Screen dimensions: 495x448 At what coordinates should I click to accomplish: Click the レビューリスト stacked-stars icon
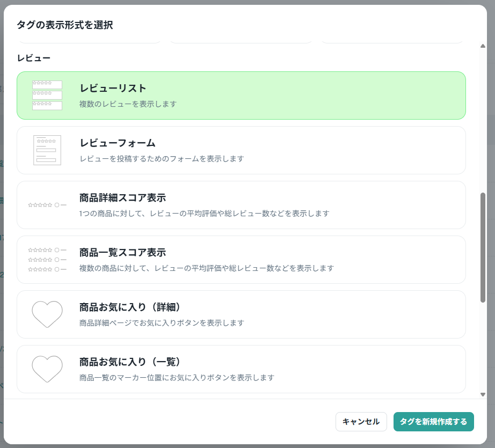[x=47, y=96]
